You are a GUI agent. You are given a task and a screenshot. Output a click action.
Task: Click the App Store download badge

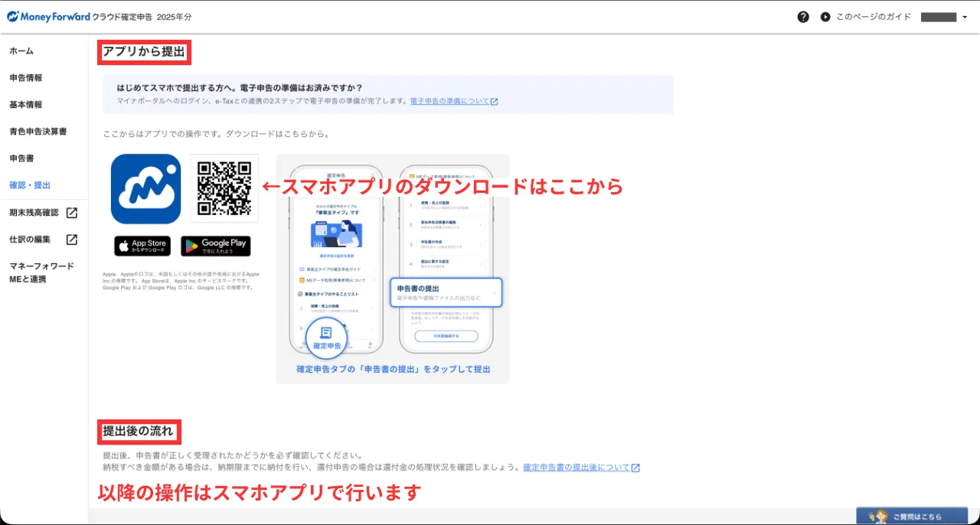[x=142, y=246]
